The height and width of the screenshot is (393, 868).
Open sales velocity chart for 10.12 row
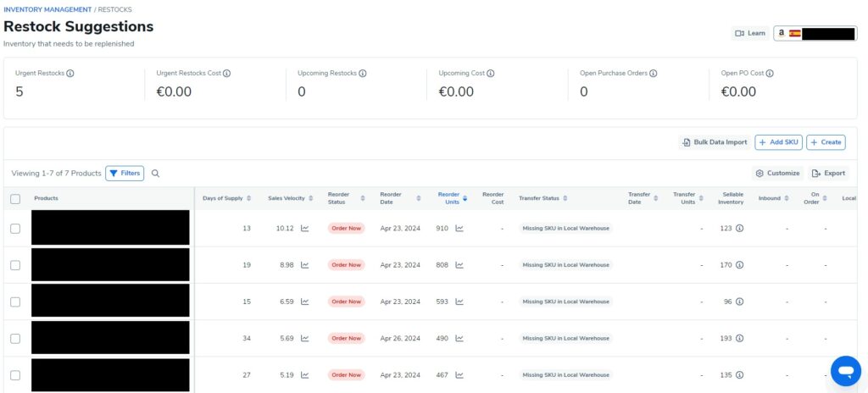coord(305,229)
